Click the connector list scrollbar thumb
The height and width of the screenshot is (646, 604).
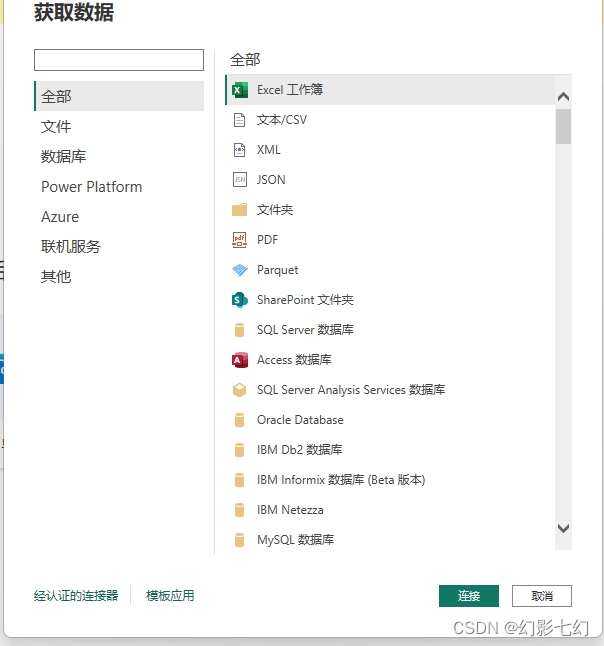[563, 126]
